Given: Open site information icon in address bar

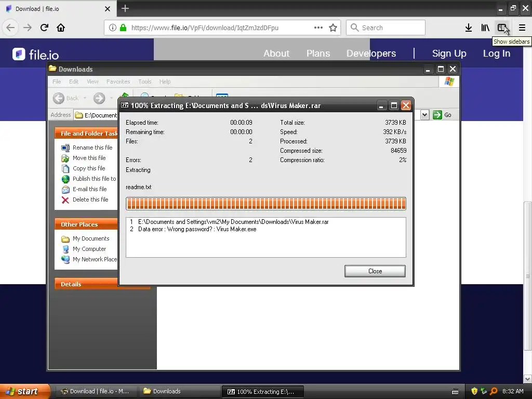Looking at the screenshot, I should tap(113, 28).
